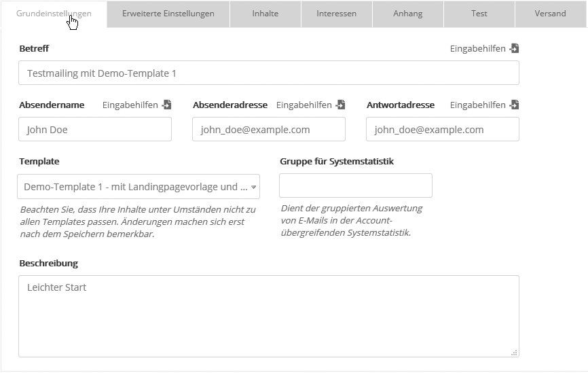
Task: Click the Eingabehilfen text link above Betreff
Action: click(477, 49)
